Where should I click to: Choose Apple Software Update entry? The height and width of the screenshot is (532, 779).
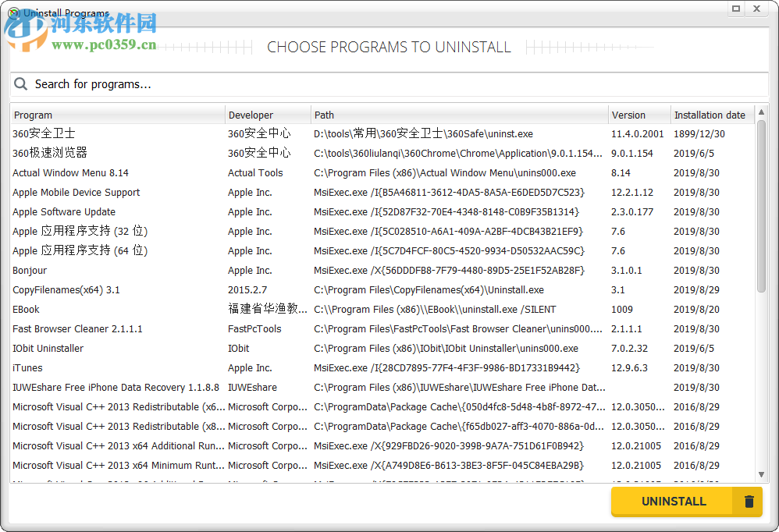coord(64,212)
